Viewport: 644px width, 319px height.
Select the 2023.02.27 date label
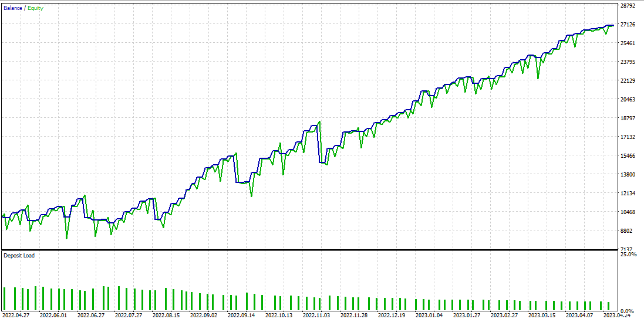[x=505, y=315]
